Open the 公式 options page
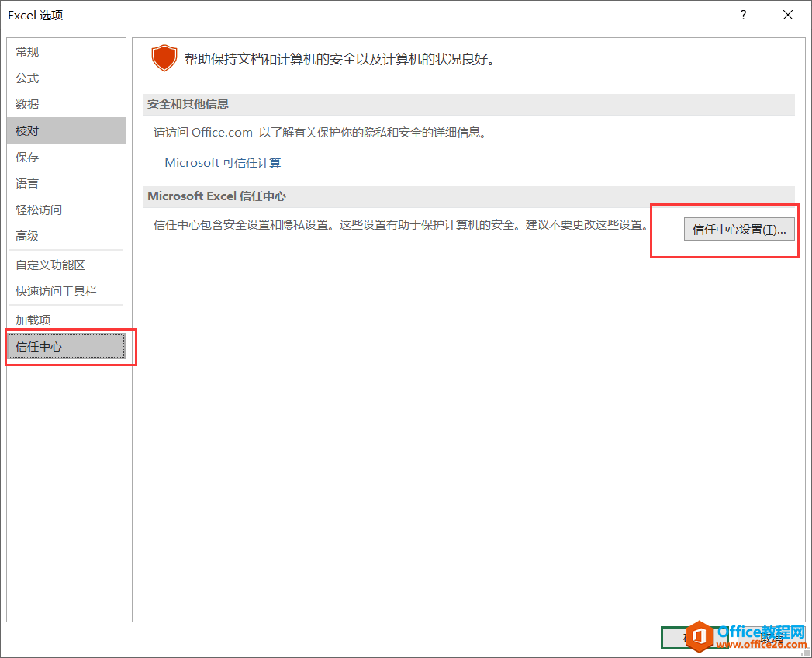 pyautogui.click(x=66, y=78)
